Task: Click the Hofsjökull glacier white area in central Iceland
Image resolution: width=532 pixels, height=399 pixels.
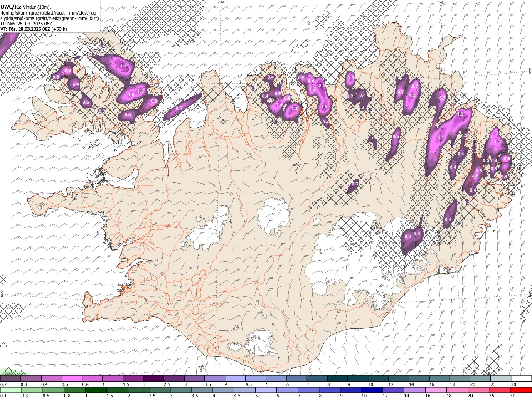Action: (x=273, y=215)
